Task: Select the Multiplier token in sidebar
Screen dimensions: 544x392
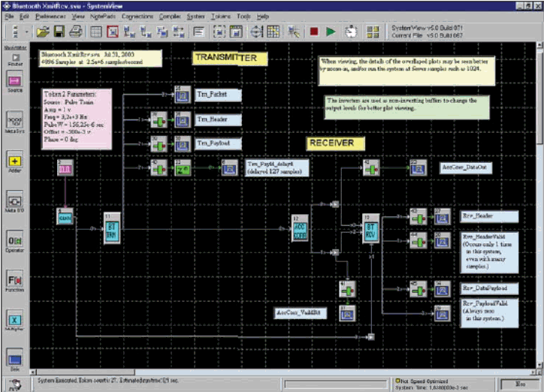Action: click(x=15, y=320)
